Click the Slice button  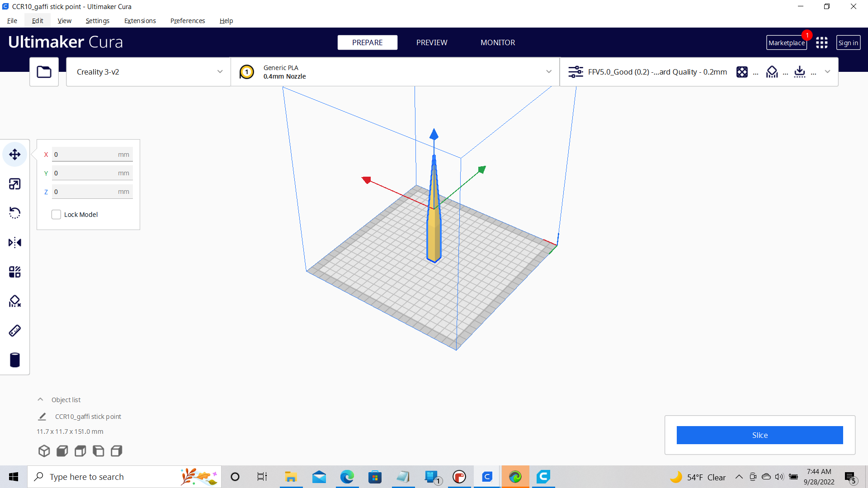click(x=759, y=435)
